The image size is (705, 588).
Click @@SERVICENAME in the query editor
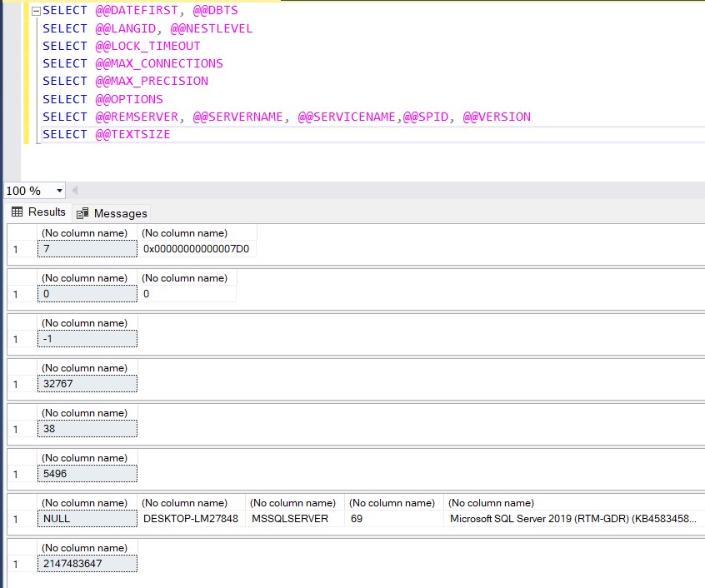(x=347, y=117)
